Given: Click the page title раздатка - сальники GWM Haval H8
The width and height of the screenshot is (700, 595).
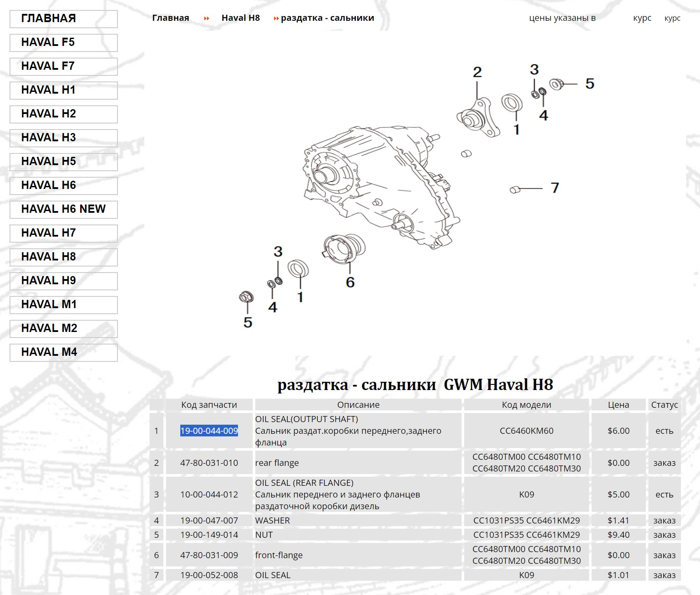Looking at the screenshot, I should [x=415, y=385].
